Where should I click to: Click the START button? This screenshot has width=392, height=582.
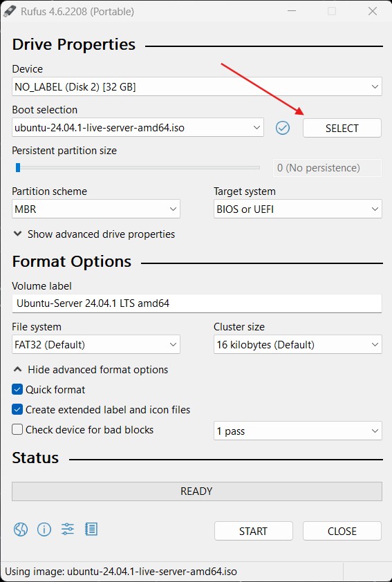coord(254,531)
